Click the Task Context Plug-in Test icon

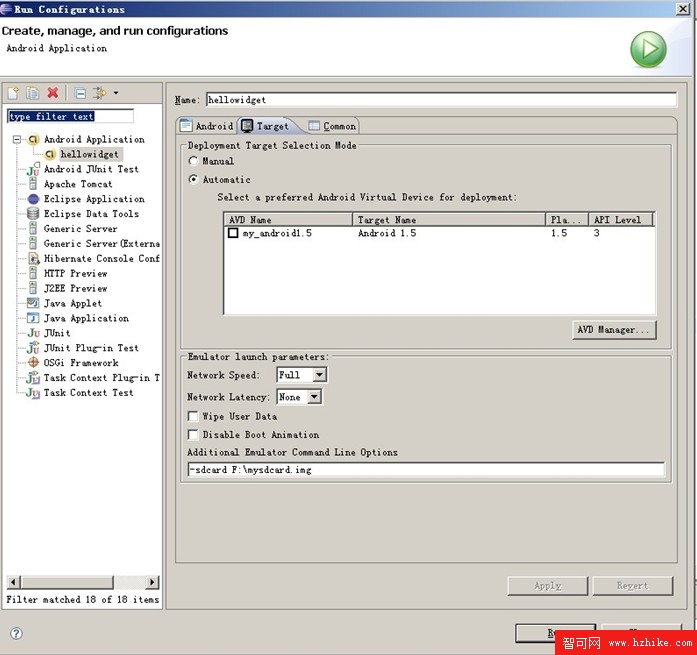click(33, 378)
